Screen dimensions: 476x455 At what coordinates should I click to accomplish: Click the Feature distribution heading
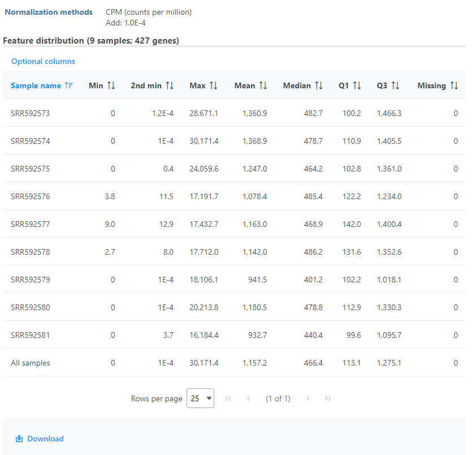tap(91, 41)
